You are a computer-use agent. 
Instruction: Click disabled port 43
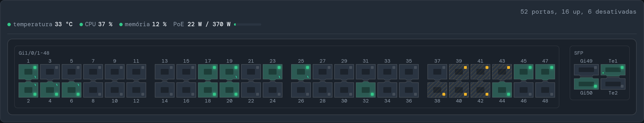click(502, 72)
